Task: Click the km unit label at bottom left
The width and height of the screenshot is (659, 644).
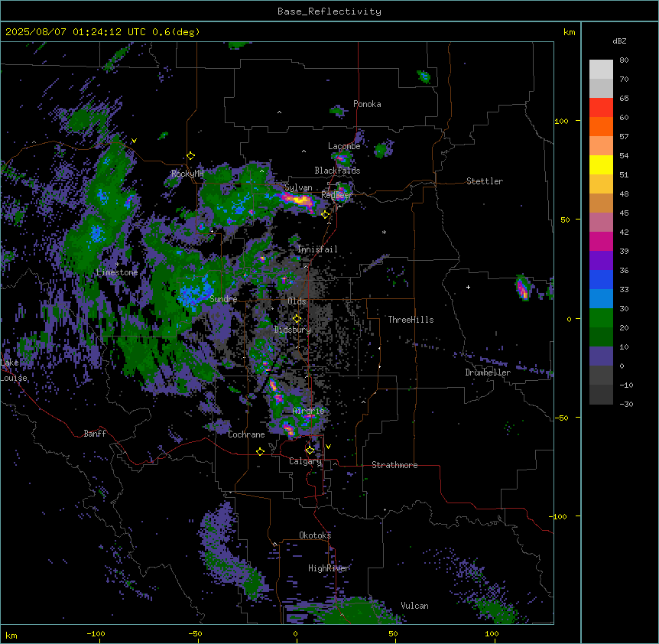Action: (x=11, y=636)
